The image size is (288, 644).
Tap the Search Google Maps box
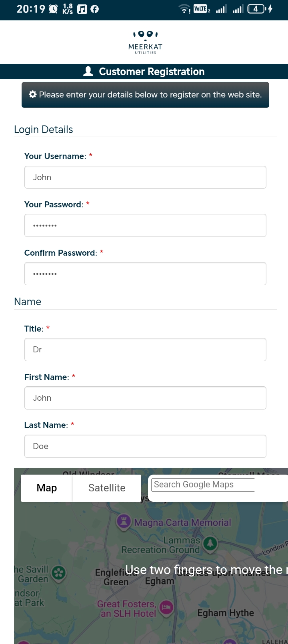click(x=203, y=485)
